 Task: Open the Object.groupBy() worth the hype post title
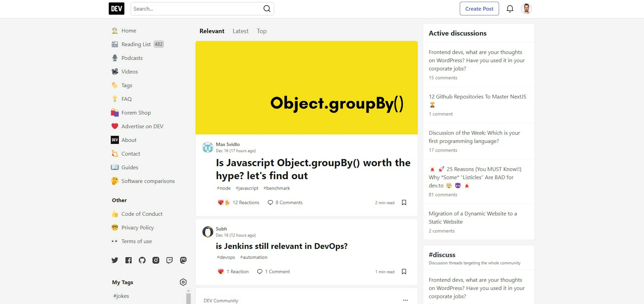click(313, 169)
